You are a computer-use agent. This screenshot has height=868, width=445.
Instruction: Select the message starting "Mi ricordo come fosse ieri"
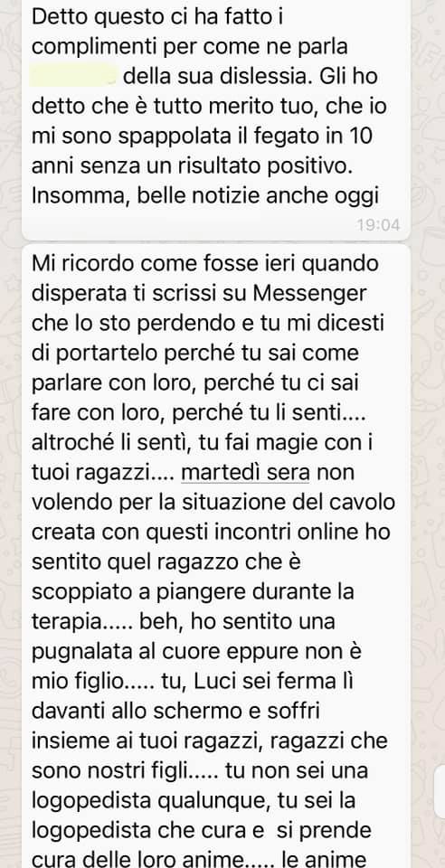point(216,556)
